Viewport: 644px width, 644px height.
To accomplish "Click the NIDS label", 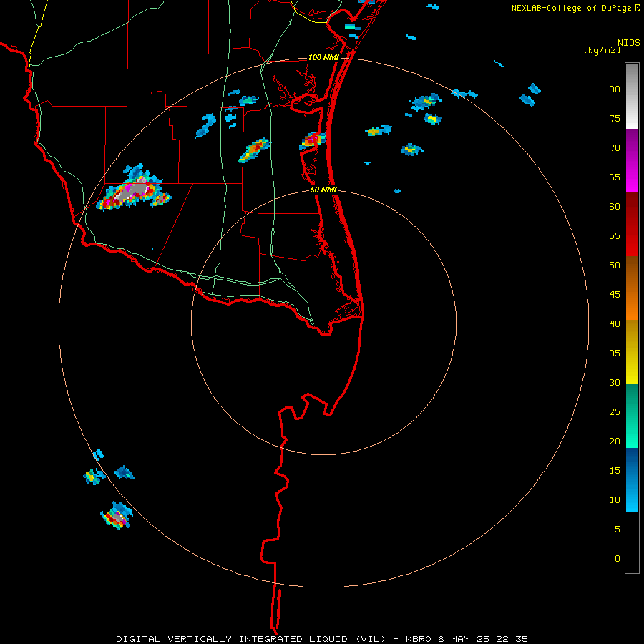I will coord(629,43).
